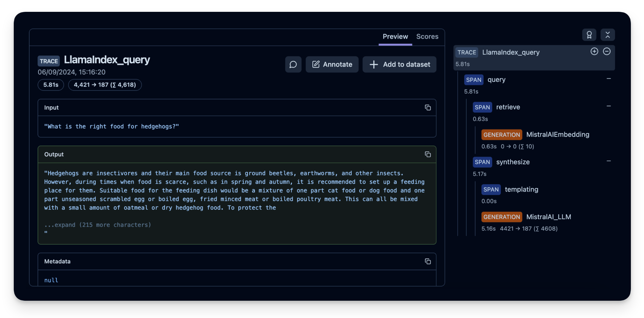
Task: Collapse the query span in the trace tree
Action: coord(609,78)
